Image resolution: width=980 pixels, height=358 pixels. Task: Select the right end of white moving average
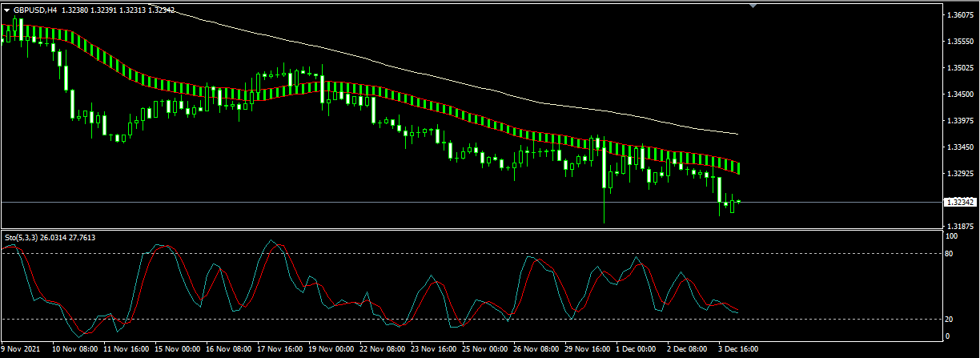737,134
